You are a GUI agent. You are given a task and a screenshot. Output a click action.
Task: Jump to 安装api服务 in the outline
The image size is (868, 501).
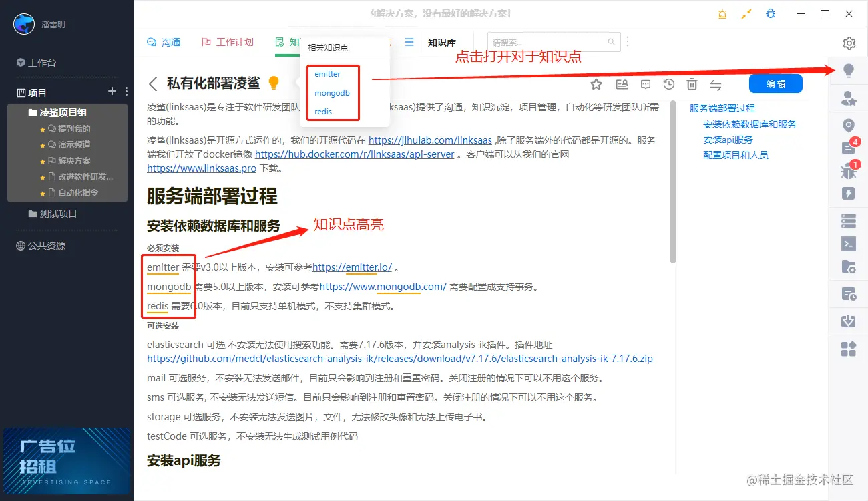(x=728, y=140)
